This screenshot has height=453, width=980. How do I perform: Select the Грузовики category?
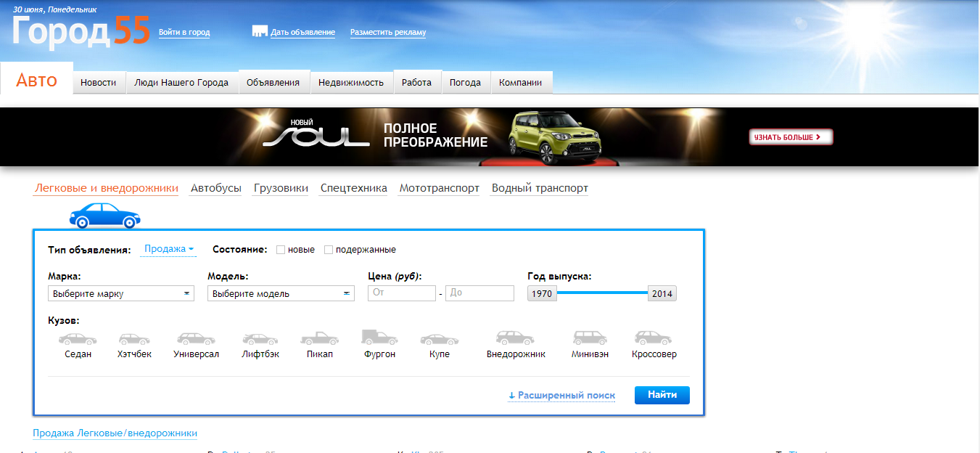(281, 189)
